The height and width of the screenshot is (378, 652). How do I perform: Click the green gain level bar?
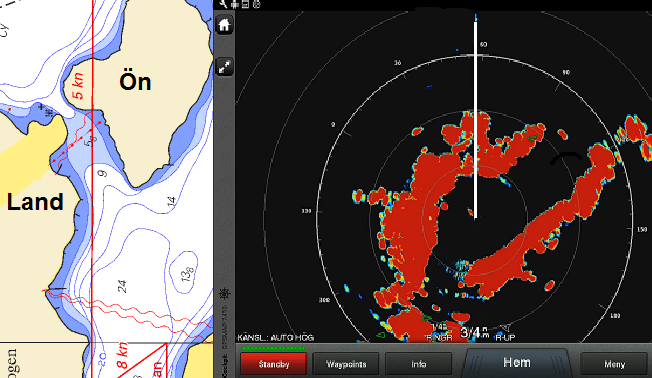tap(274, 348)
